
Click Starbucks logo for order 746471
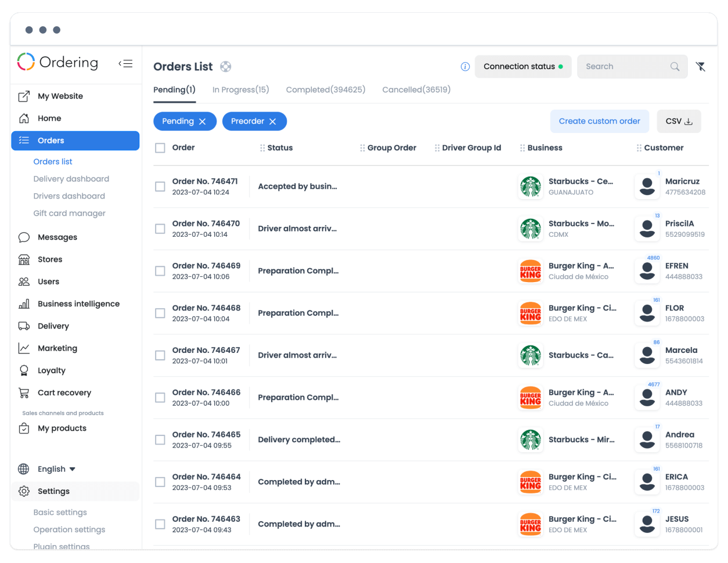click(531, 186)
